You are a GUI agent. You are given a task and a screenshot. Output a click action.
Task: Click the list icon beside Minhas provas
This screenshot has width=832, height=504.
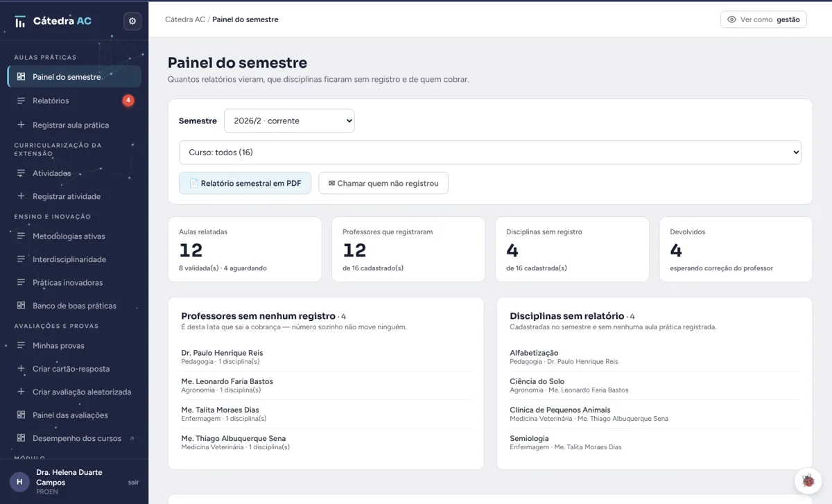(21, 345)
